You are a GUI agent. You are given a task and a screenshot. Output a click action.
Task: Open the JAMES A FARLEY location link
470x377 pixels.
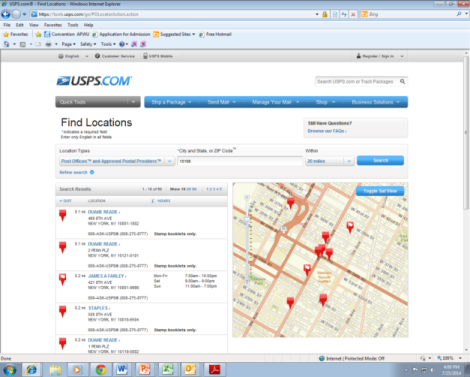[107, 276]
